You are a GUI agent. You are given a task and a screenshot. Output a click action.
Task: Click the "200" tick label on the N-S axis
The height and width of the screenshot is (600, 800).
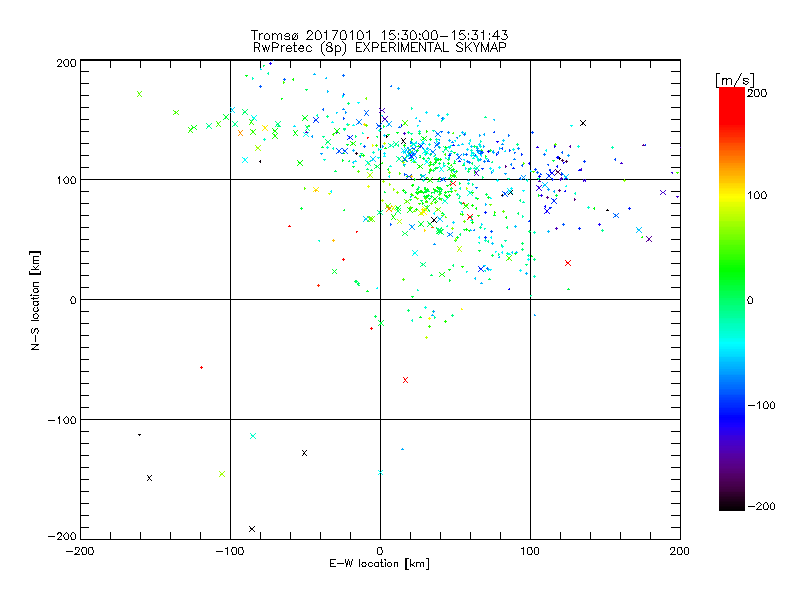[66, 63]
